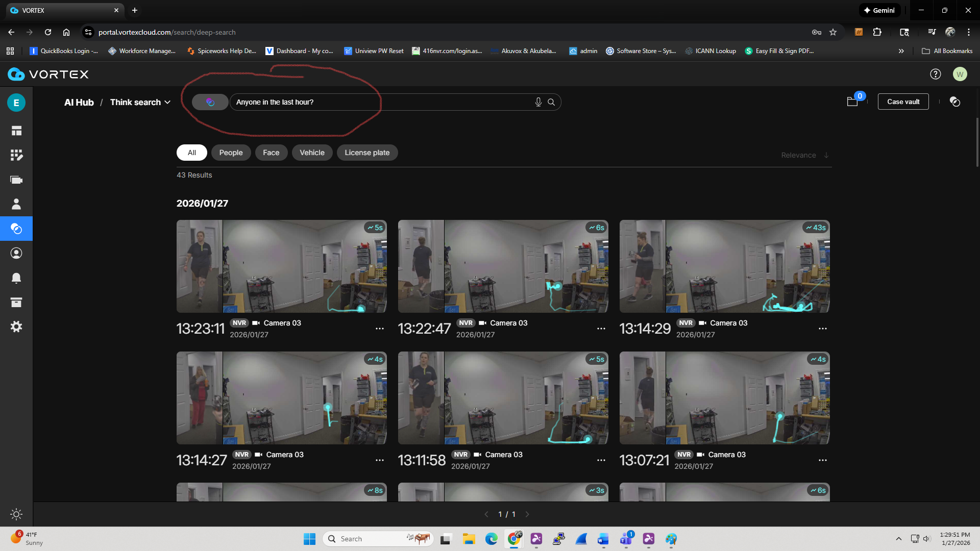Toggle the AI think search mode switch
The height and width of the screenshot is (551, 980).
click(210, 102)
